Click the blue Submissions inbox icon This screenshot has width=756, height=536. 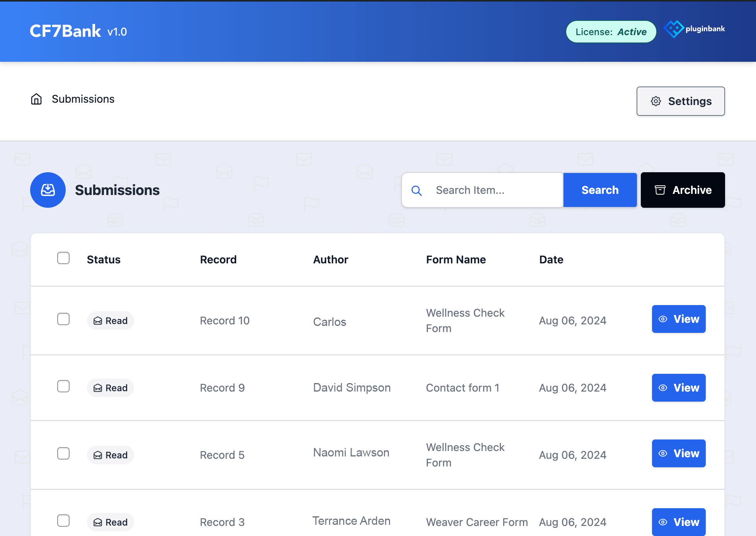[x=48, y=190]
